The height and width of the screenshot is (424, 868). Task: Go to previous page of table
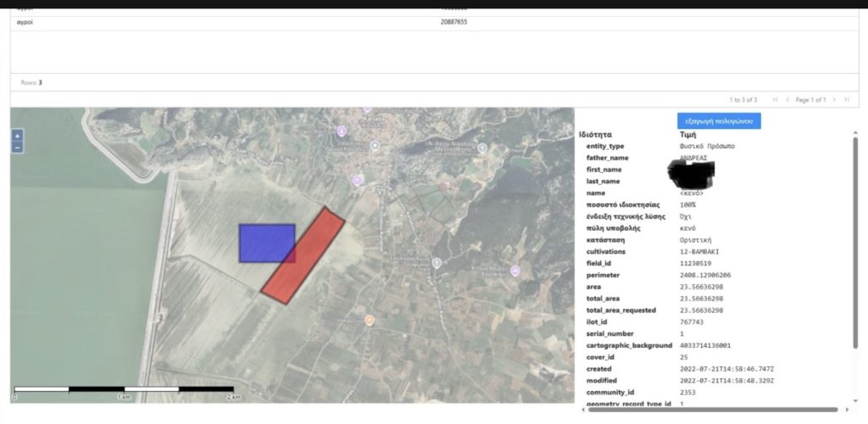coord(788,100)
